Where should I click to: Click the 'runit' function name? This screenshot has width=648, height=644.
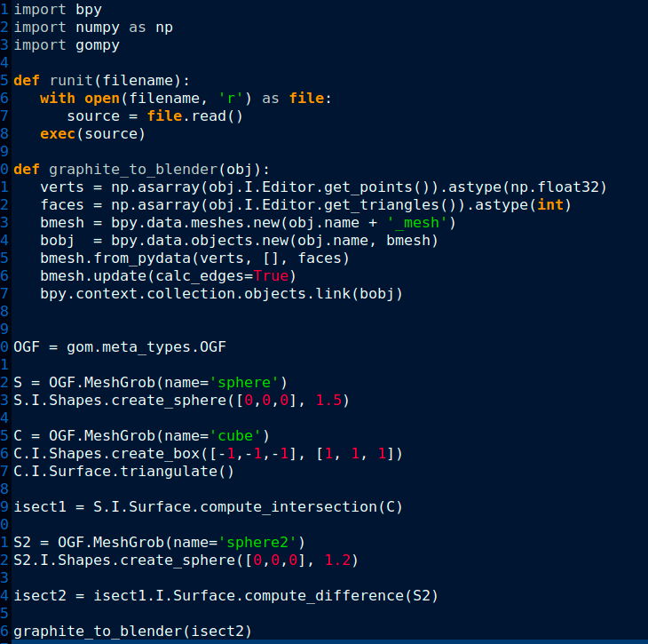tap(71, 80)
